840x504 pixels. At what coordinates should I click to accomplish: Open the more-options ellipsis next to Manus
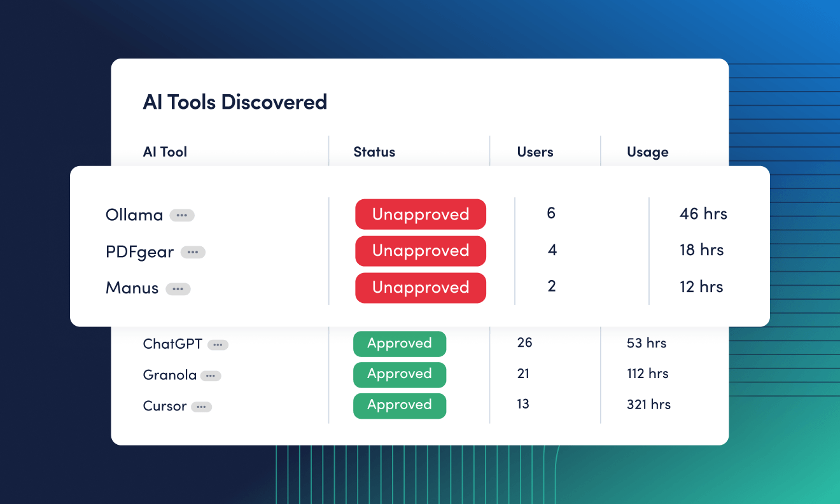click(178, 289)
